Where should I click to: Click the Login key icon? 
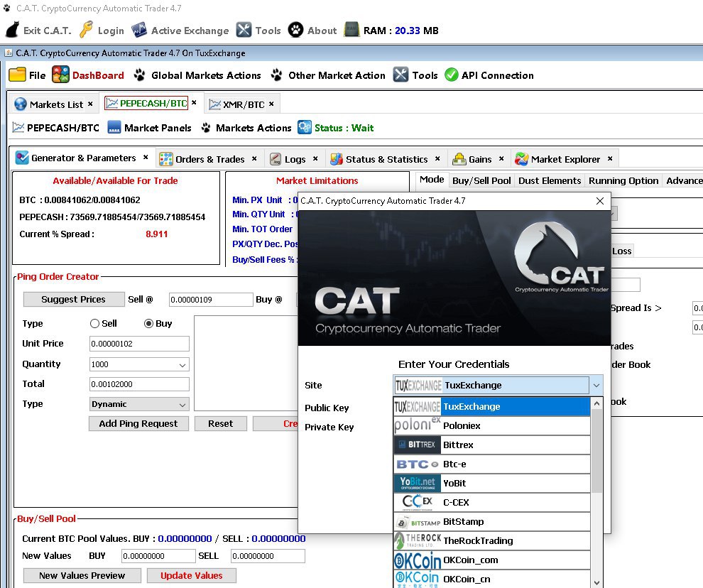86,30
